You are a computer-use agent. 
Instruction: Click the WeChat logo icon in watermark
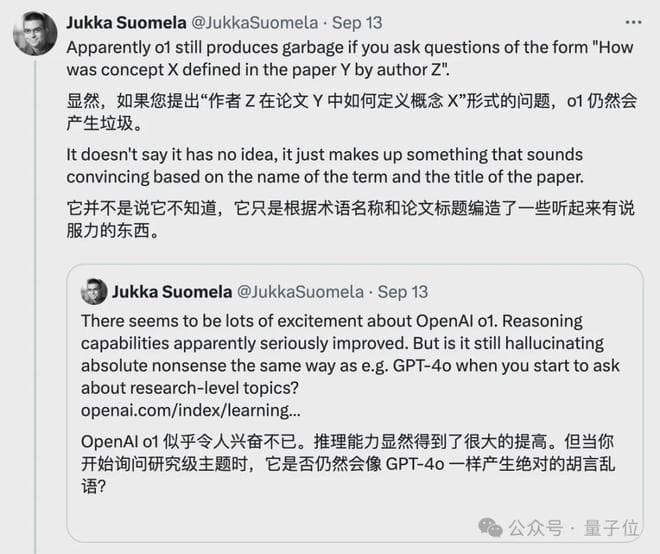[x=491, y=526]
